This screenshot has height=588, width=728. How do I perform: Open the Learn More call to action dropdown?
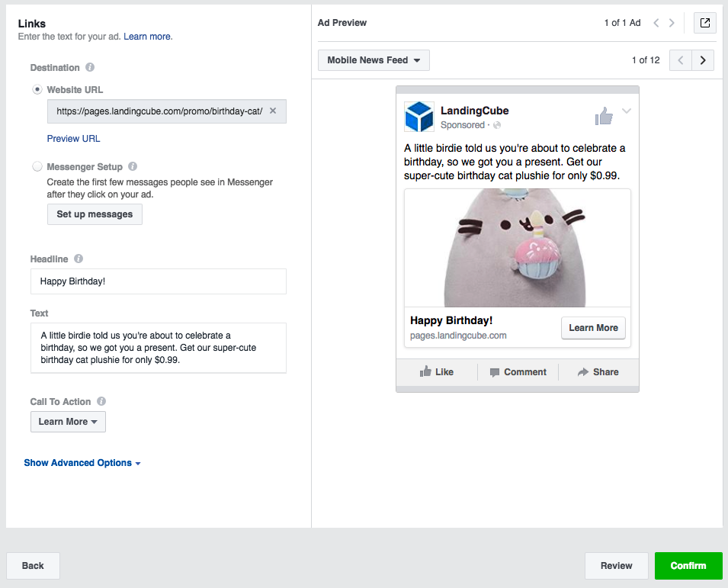coord(69,422)
